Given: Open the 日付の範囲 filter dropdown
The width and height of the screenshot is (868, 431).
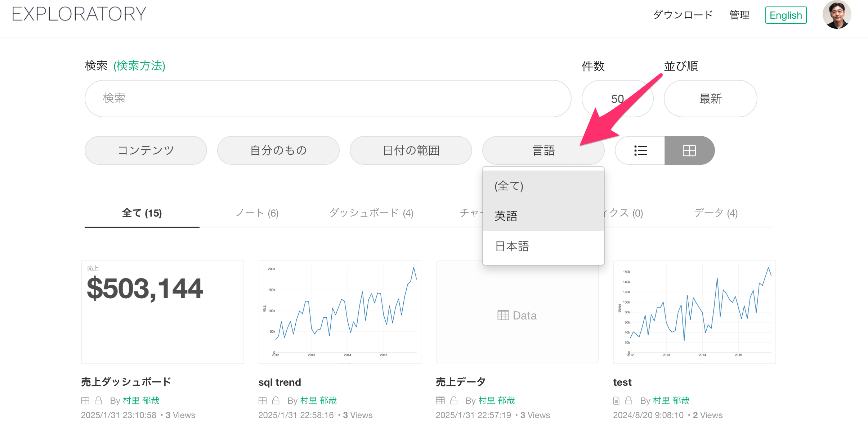Looking at the screenshot, I should pos(411,150).
